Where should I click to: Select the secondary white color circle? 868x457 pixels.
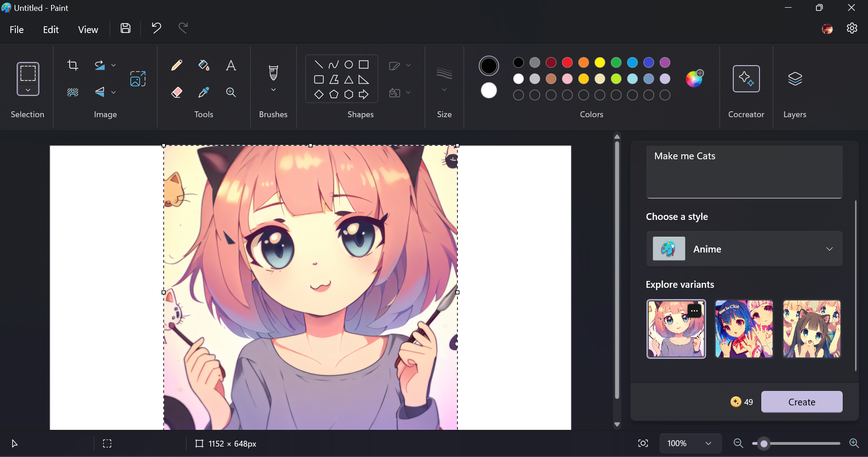click(x=489, y=90)
